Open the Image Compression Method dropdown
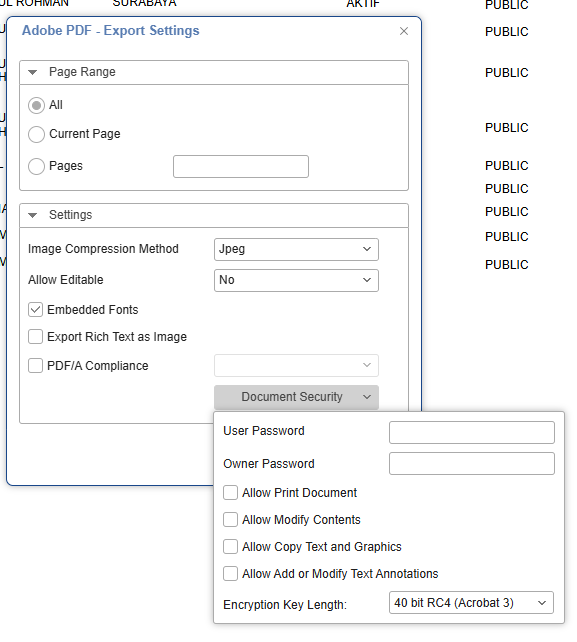 click(296, 249)
